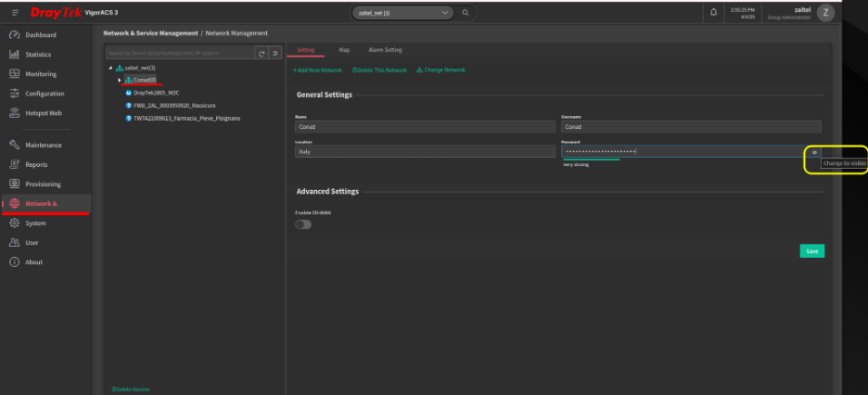This screenshot has height=395, width=868.
Task: Go to the Monitoring section
Action: click(41, 74)
